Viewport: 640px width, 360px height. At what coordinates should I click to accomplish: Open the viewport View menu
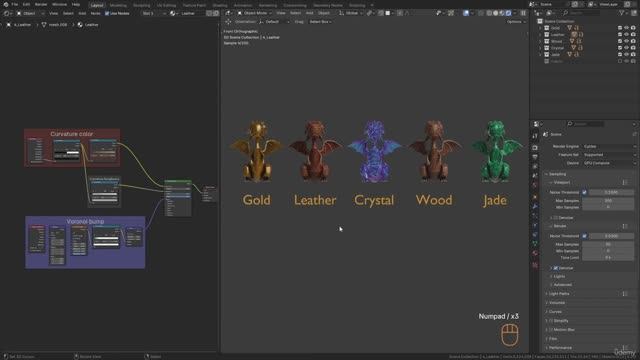coord(281,13)
